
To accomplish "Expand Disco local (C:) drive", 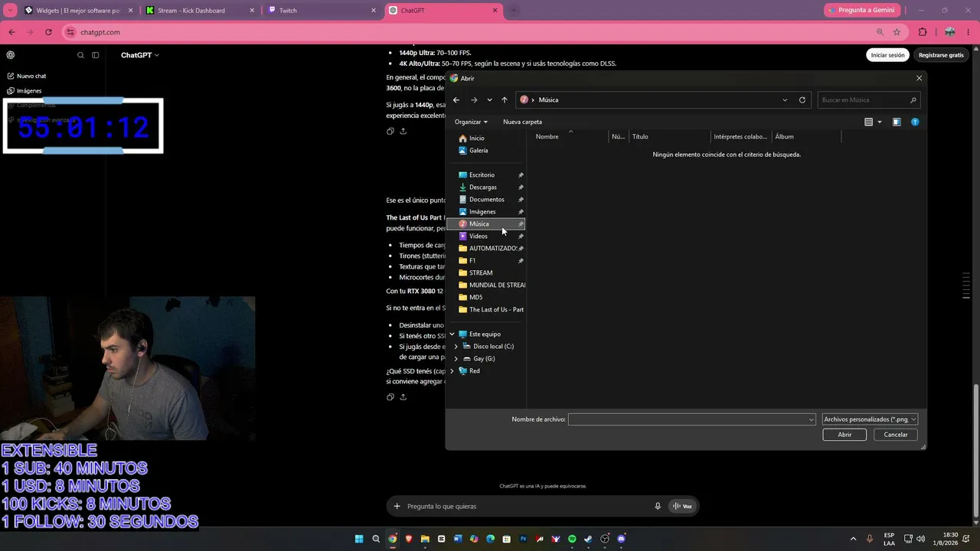I will [456, 347].
